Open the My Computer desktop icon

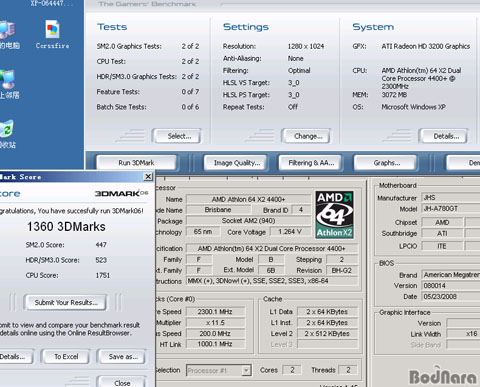pyautogui.click(x=8, y=35)
